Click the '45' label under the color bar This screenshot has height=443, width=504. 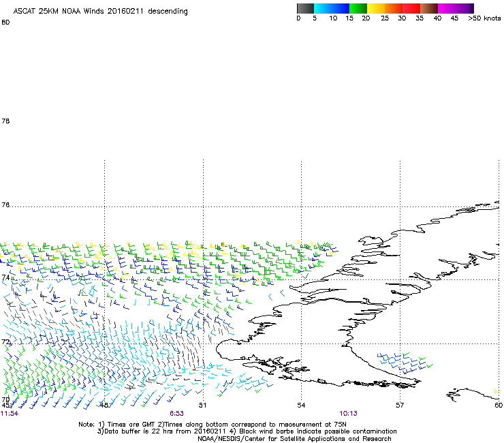454,18
